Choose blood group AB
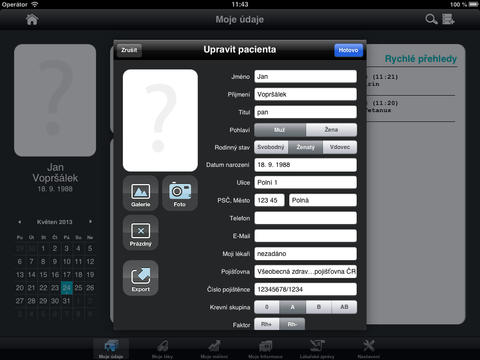The width and height of the screenshot is (480, 360). pos(344,307)
